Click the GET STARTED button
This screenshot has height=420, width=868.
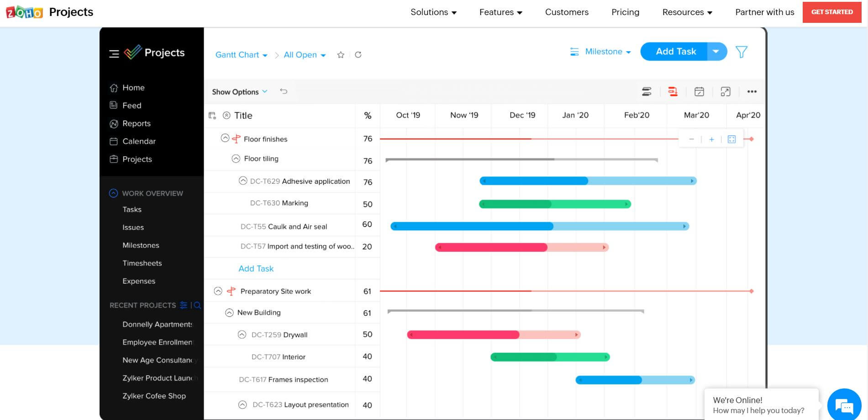pos(832,12)
